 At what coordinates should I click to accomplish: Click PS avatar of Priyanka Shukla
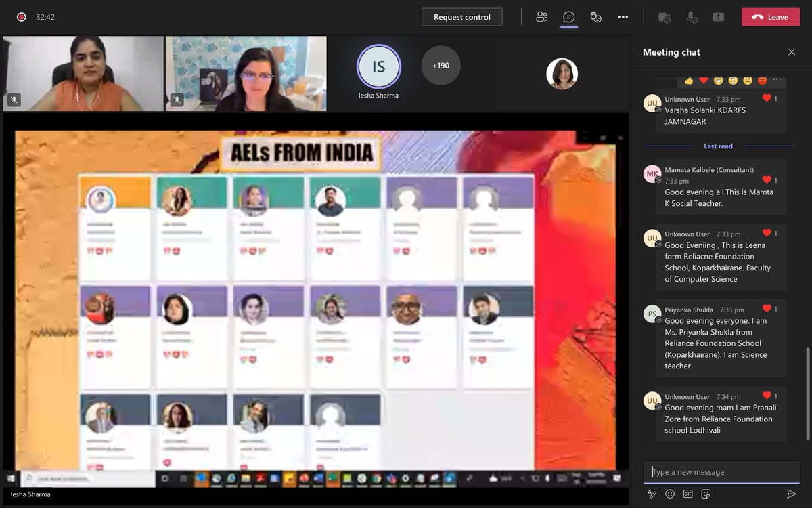652,314
